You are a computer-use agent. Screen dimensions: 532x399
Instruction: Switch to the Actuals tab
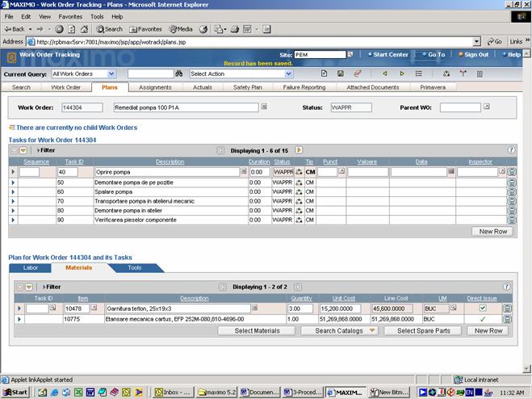[x=203, y=87]
